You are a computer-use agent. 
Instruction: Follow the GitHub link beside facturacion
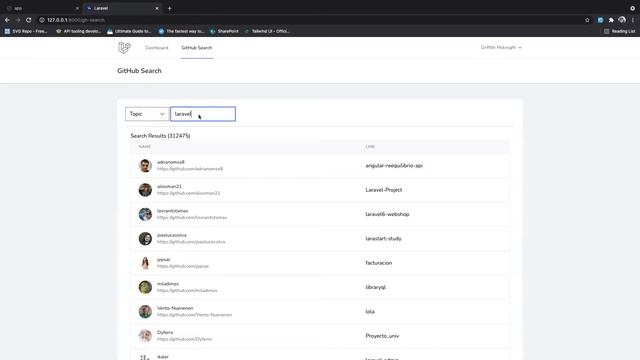[x=183, y=266]
